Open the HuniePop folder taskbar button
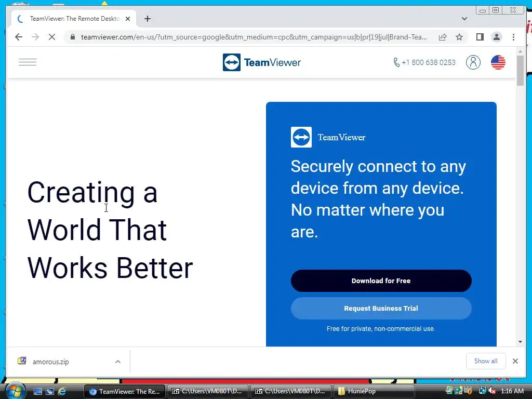 (374, 391)
